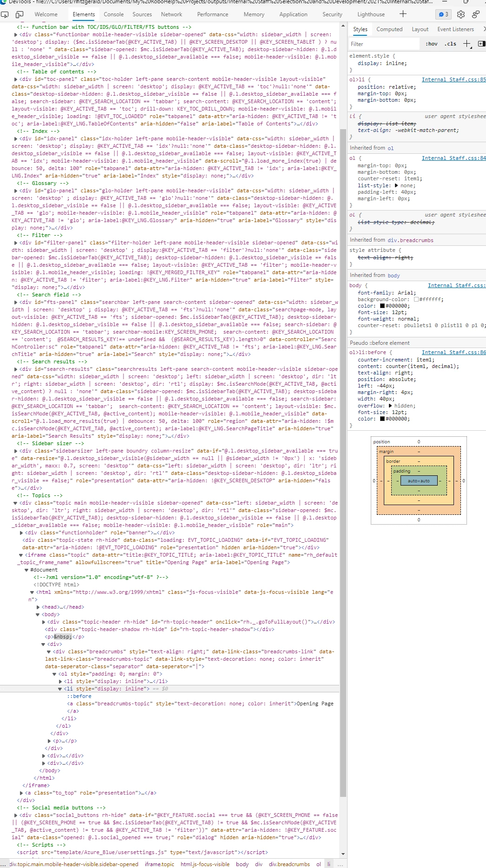Expand the idx-panel div node
Viewport: 486px width, 868px height.
16,139
